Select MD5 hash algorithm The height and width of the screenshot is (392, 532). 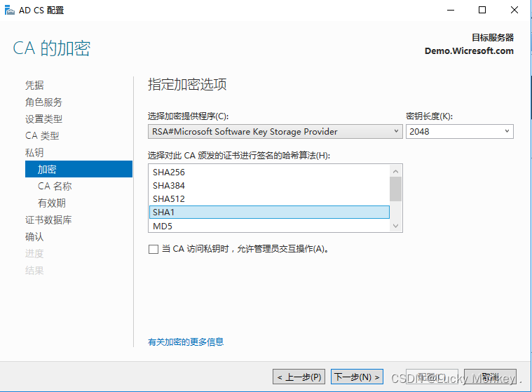269,226
